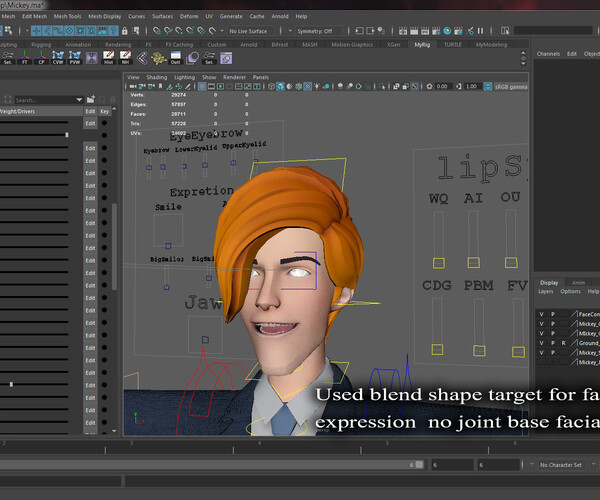Click the Outl outliner shelf icon
This screenshot has height=500, width=600.
pyautogui.click(x=176, y=59)
